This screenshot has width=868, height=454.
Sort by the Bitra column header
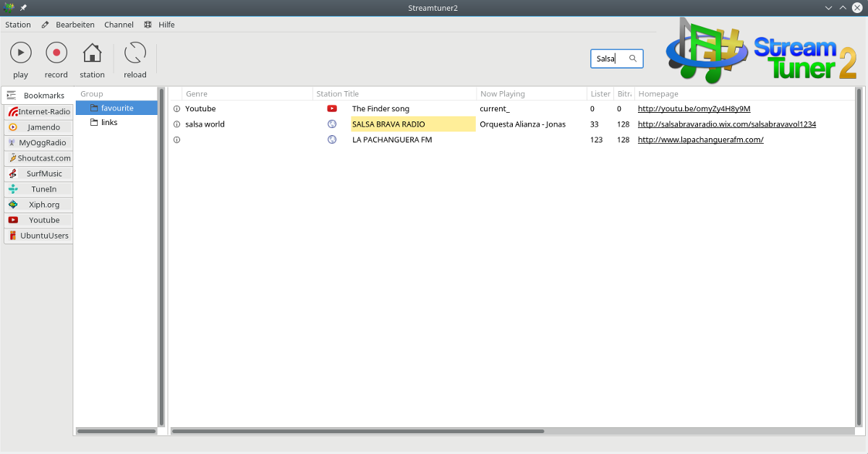tap(624, 94)
